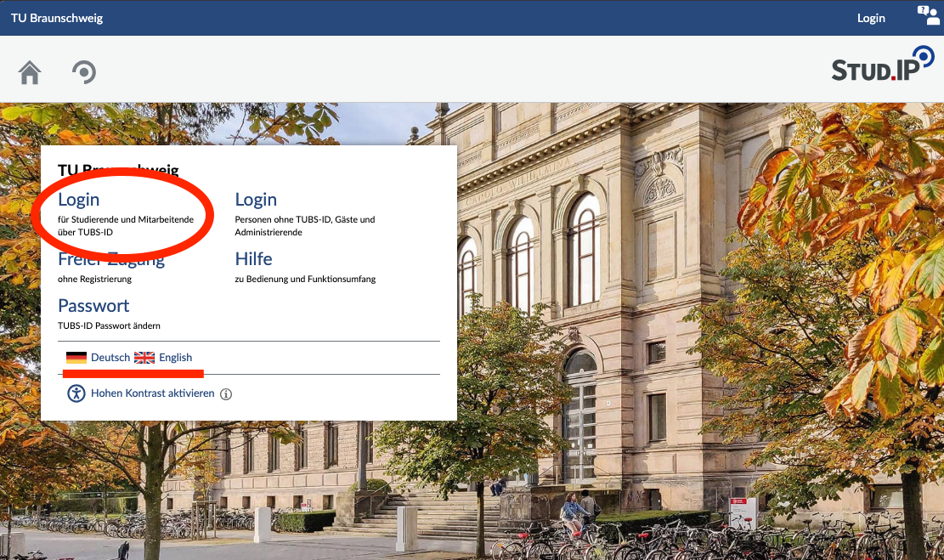This screenshot has width=944, height=560.
Task: Activate Hohen Kontrast aktivieren
Action: click(152, 393)
